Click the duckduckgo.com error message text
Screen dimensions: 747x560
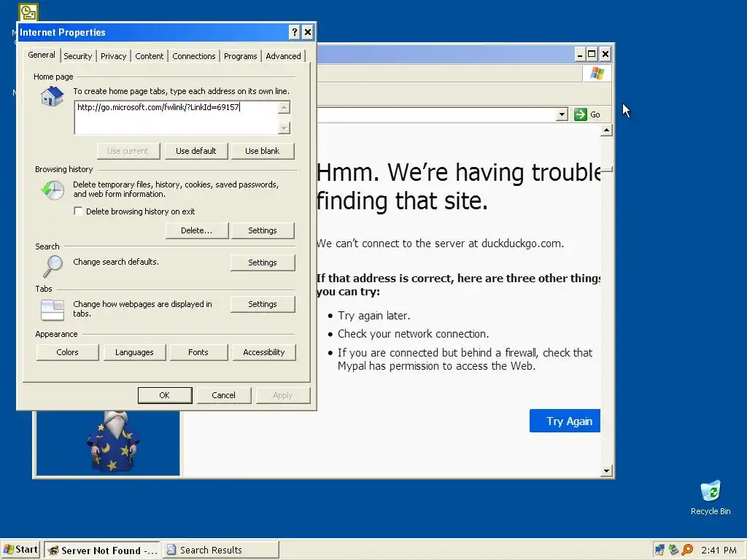tap(440, 244)
